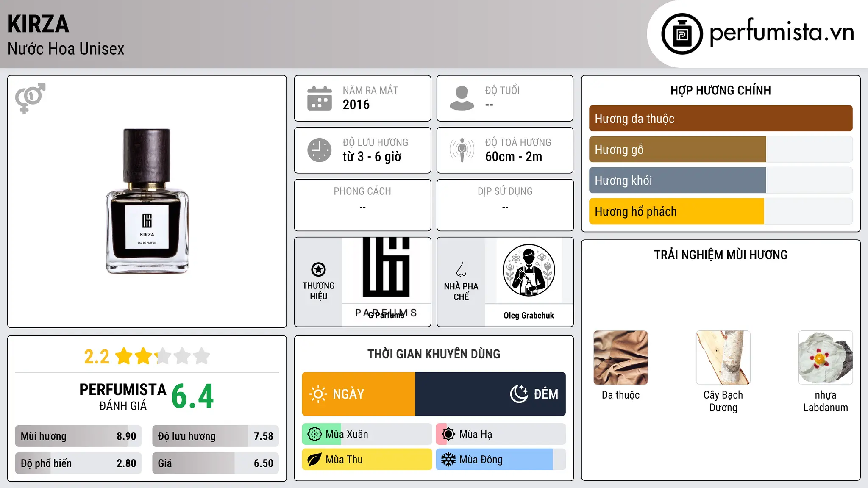Click the Hương da thuộc accord bar
The height and width of the screenshot is (488, 868).
[721, 119]
